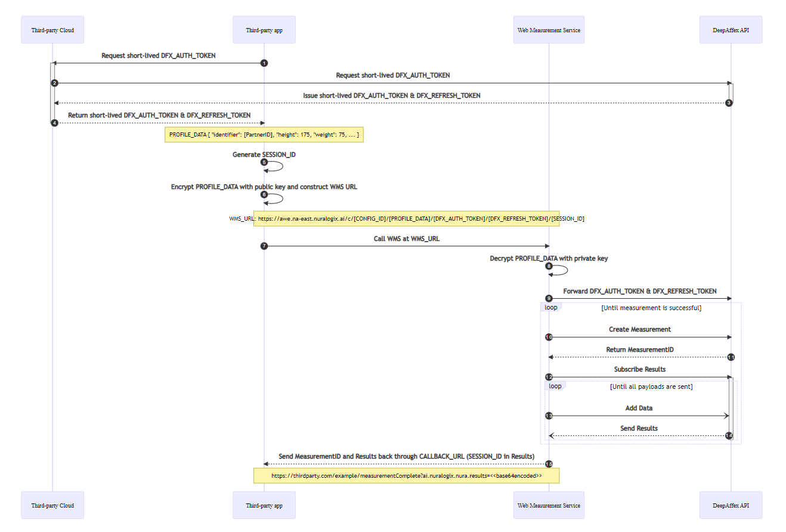Click the "Create Measurement" message label

[x=639, y=329]
